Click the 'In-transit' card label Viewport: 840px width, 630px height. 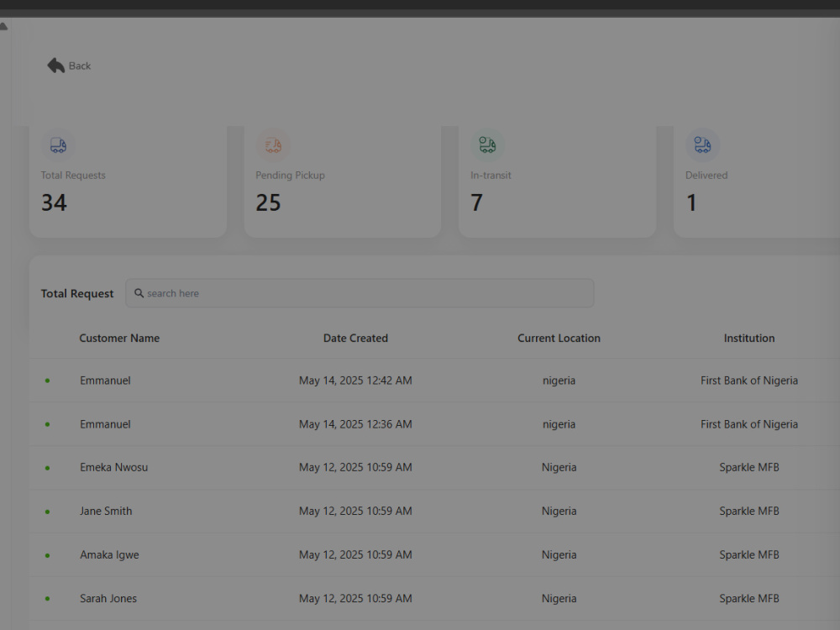491,176
